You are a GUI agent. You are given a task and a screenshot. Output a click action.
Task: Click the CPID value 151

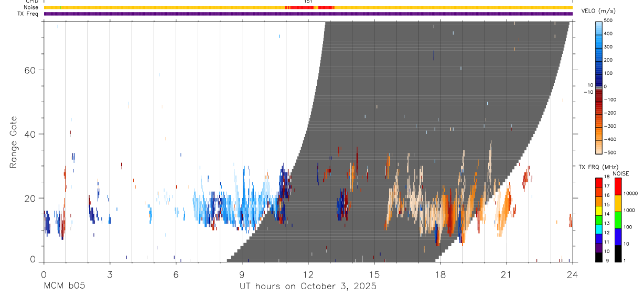point(308,2)
